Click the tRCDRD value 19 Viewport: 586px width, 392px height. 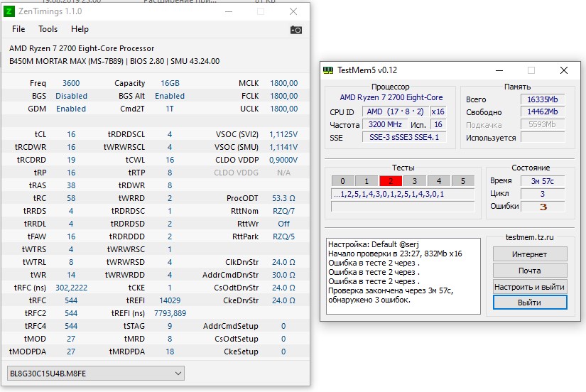point(71,160)
